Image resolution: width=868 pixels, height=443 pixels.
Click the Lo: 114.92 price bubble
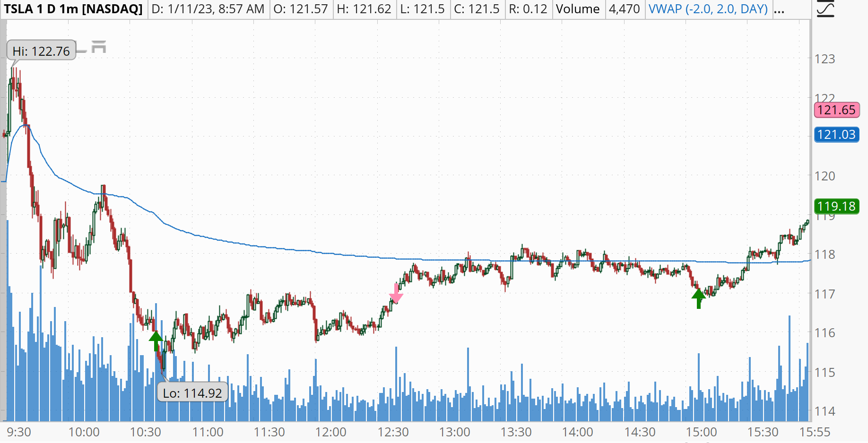click(x=192, y=393)
